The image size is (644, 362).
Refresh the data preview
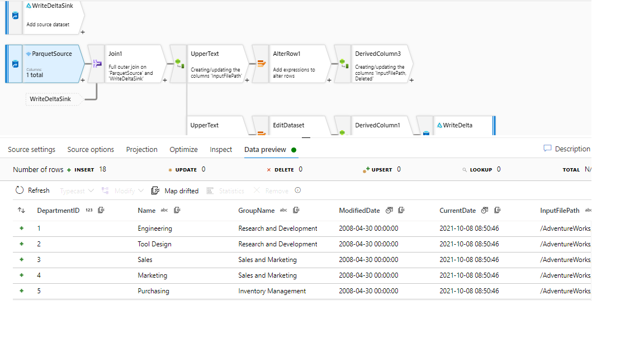pos(32,190)
